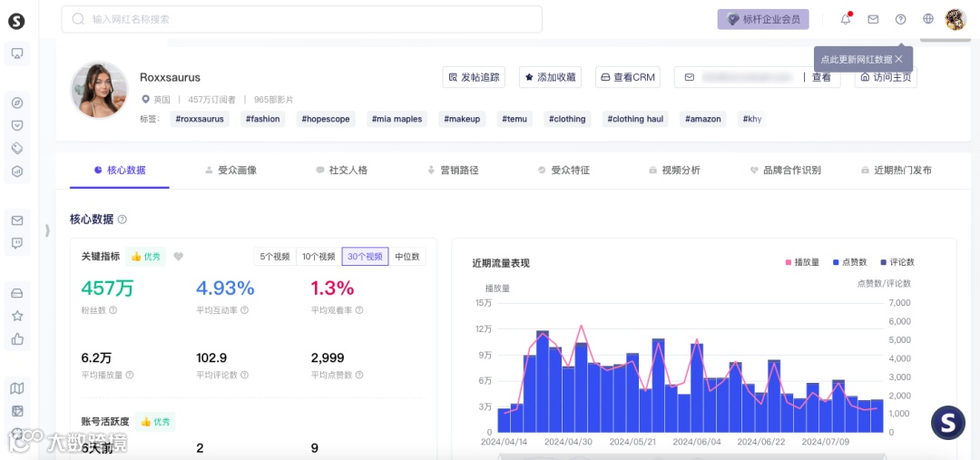Click the #amazon tag
The width and height of the screenshot is (980, 460).
(703, 119)
